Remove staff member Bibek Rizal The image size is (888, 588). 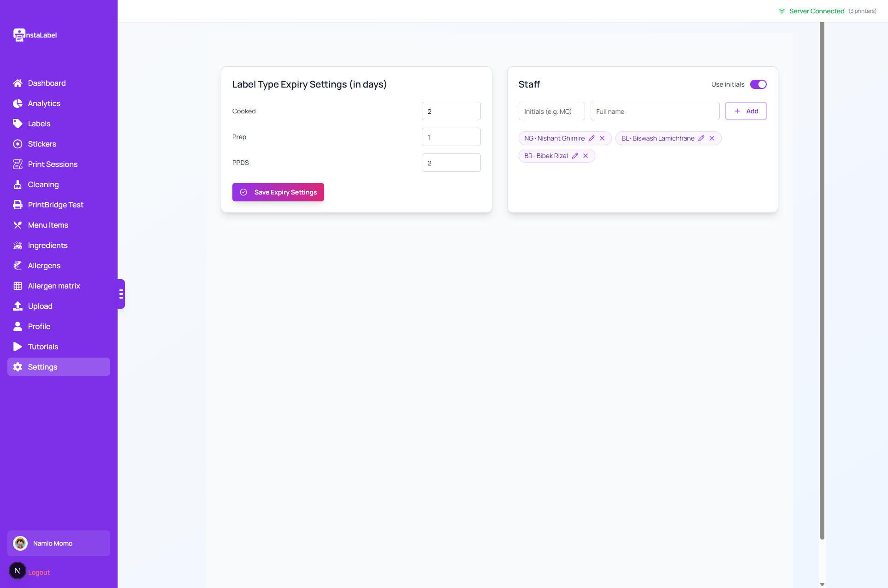(586, 156)
